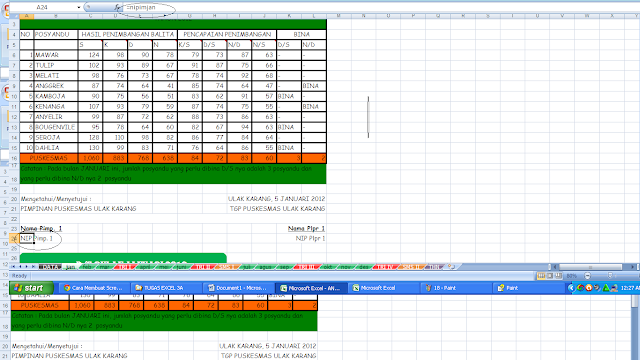Viewport: 640px width, 360px height.
Task: Switch to Microsoft Excel - AN... taskbar button
Action: 311,288
